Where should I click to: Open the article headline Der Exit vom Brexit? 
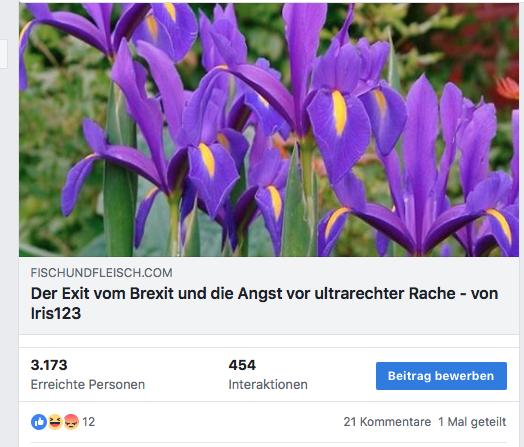[264, 303]
